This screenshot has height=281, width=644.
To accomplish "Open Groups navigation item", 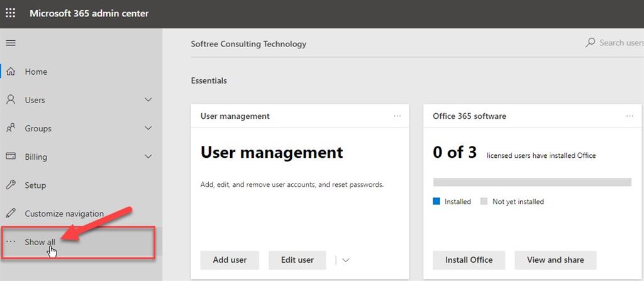I will [x=81, y=128].
